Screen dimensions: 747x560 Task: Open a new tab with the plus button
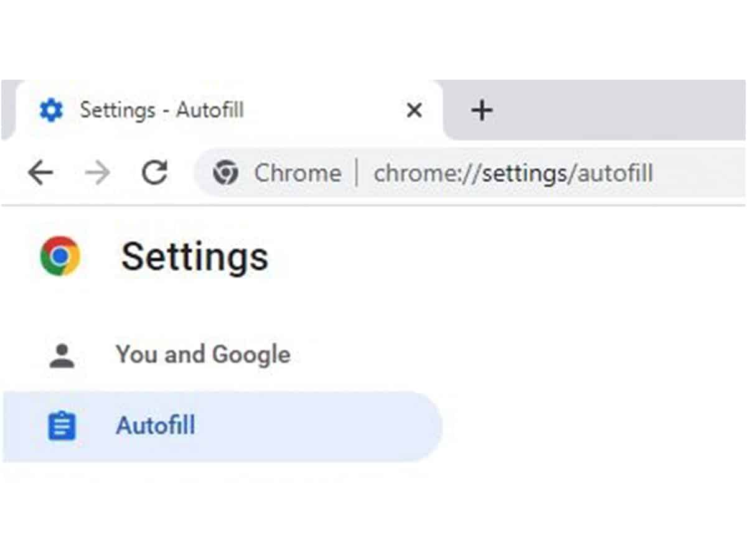click(x=481, y=111)
